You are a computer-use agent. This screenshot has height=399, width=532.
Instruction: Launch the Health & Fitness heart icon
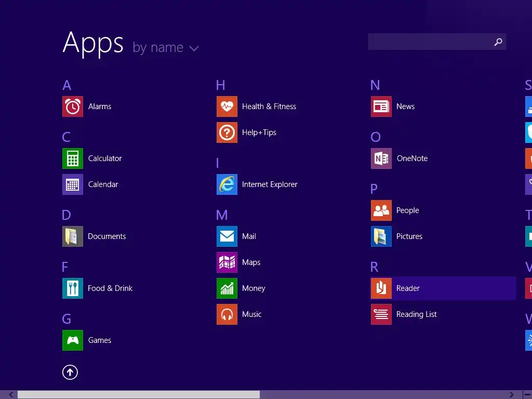tap(227, 107)
